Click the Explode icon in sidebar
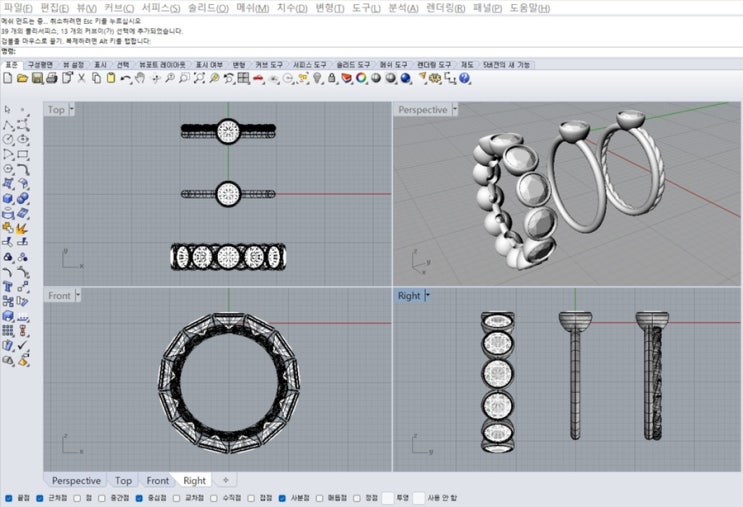 click(x=22, y=228)
